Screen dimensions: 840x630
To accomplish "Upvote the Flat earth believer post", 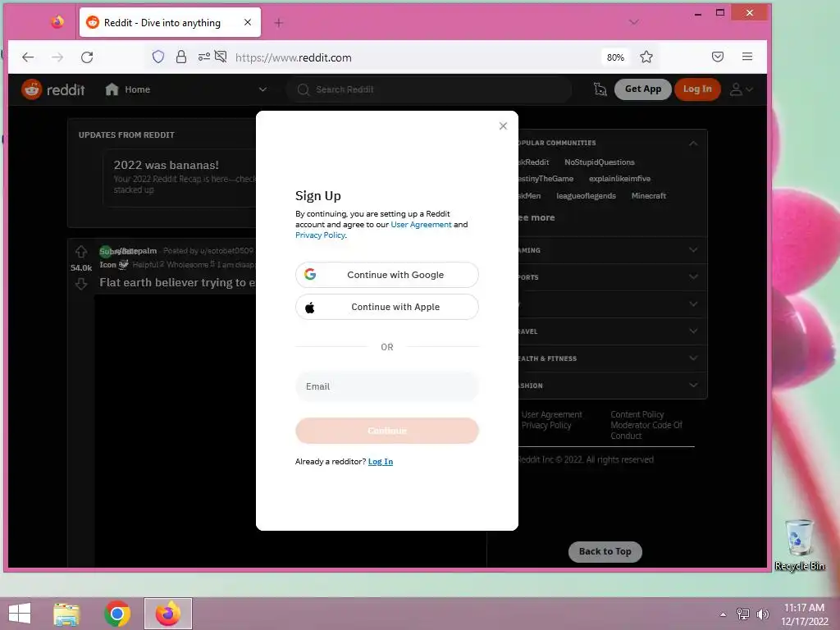I will pos(81,251).
